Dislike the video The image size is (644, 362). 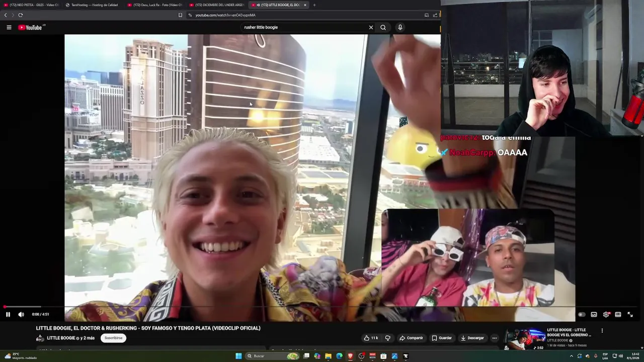pyautogui.click(x=387, y=338)
